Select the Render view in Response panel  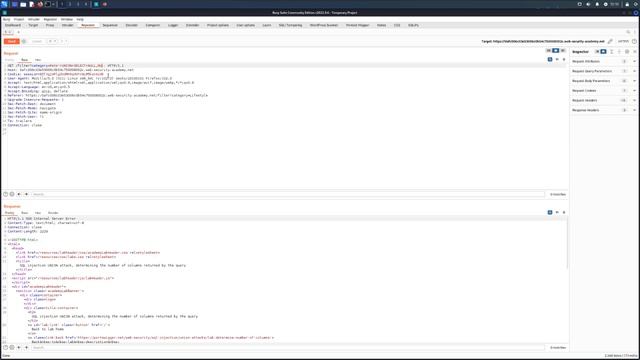pos(53,213)
